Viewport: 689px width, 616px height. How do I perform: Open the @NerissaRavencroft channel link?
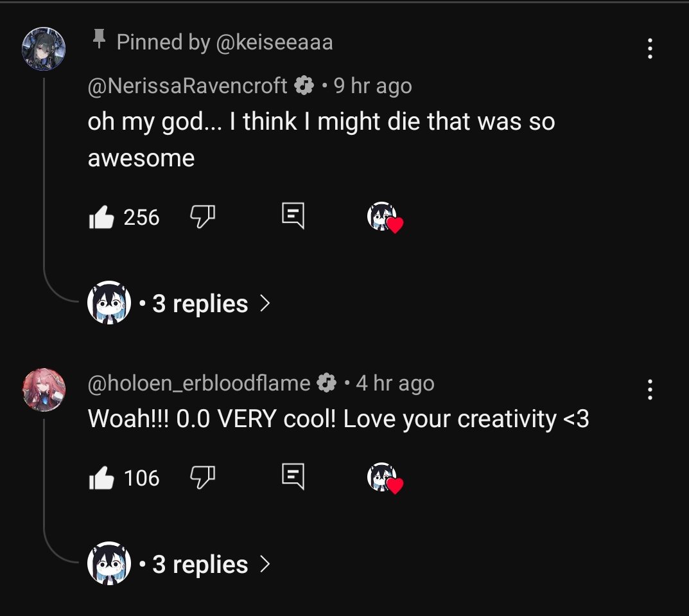[188, 85]
